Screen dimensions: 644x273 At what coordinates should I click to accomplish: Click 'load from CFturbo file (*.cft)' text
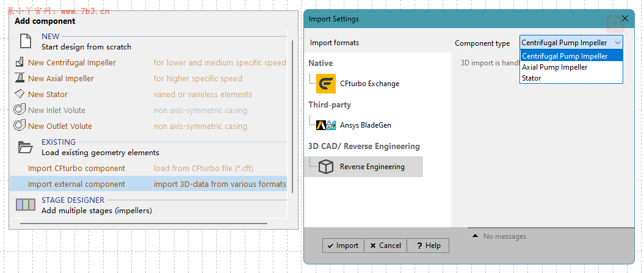[204, 168]
